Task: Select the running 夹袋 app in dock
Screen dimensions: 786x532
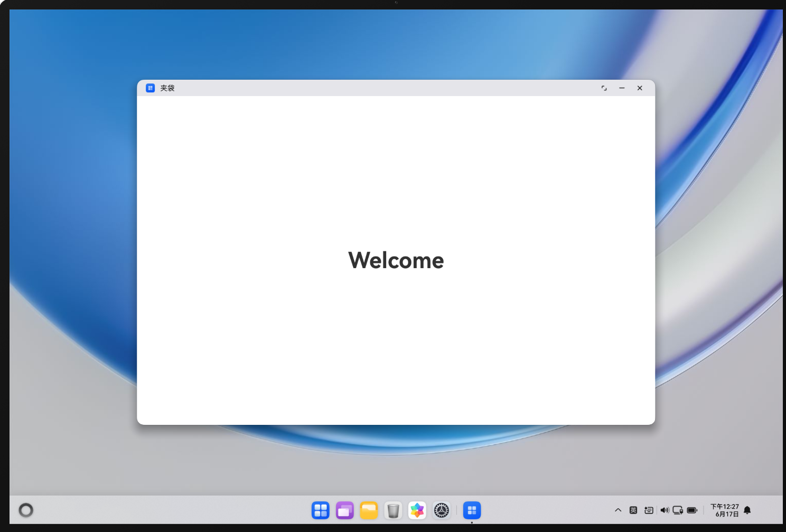Action: pos(472,510)
